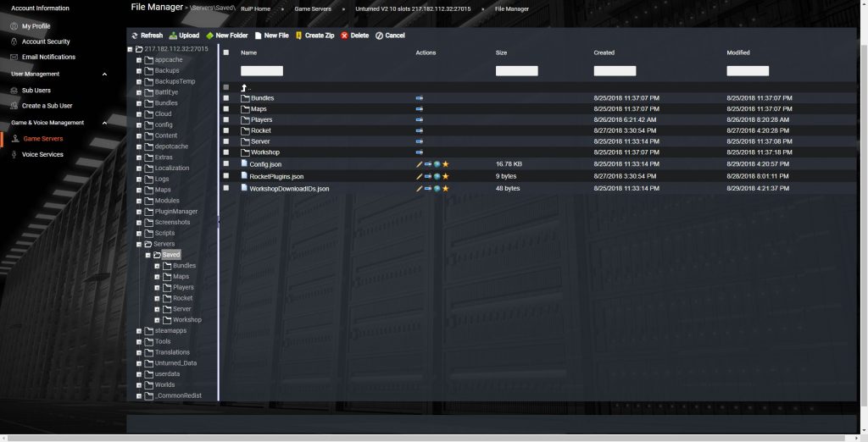Check the select-all checkbox in header
This screenshot has height=442, width=868.
(225, 52)
